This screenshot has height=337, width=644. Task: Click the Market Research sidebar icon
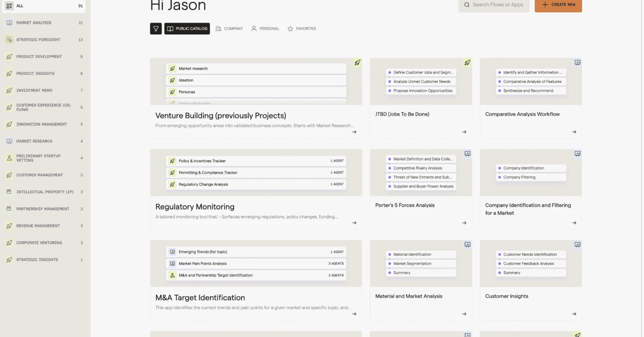tap(9, 141)
